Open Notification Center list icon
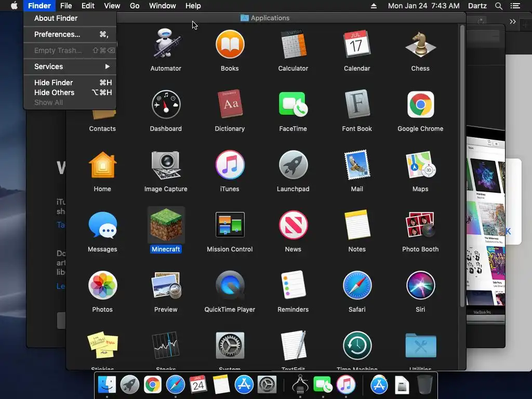532x399 pixels. click(x=515, y=6)
